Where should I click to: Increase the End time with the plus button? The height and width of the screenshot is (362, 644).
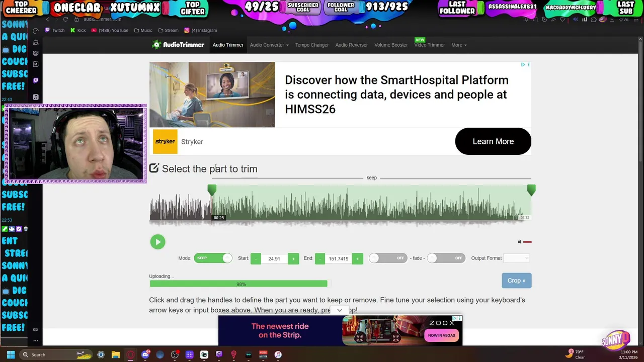(x=357, y=258)
